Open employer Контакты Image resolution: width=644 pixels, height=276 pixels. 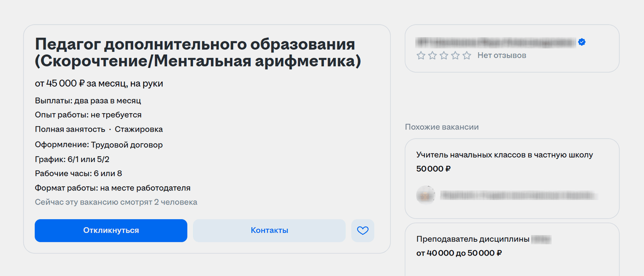pyautogui.click(x=269, y=230)
